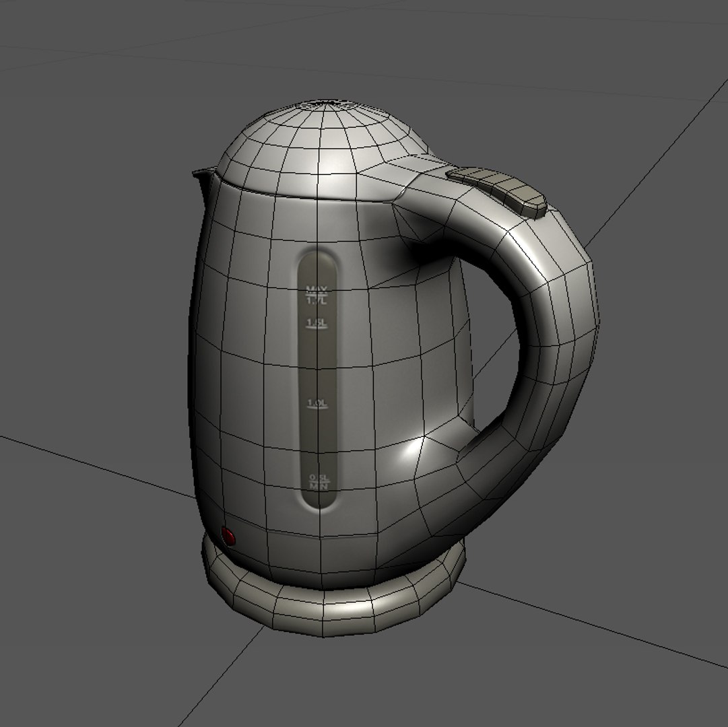Click the lid release switch on handle top
The height and width of the screenshot is (727, 728).
pyautogui.click(x=496, y=192)
